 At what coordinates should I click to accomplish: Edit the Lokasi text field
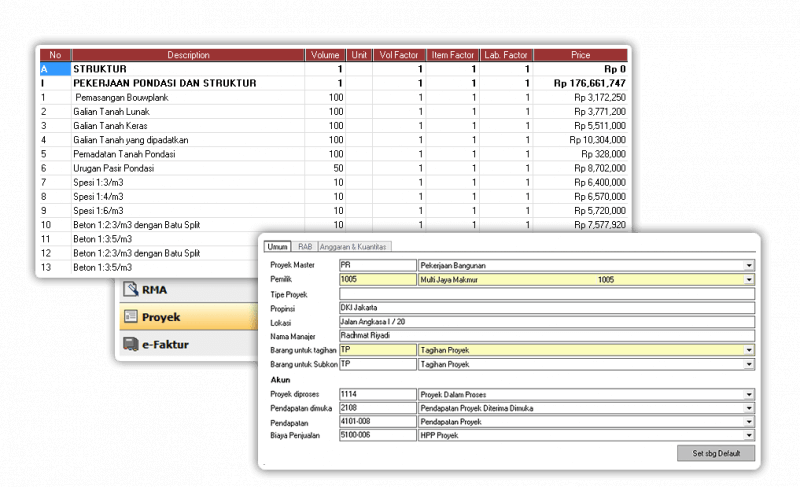[547, 322]
